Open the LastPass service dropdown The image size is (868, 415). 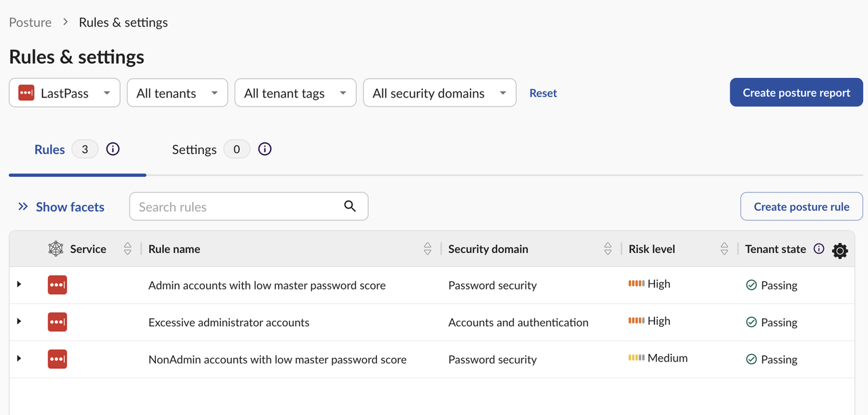pos(64,93)
